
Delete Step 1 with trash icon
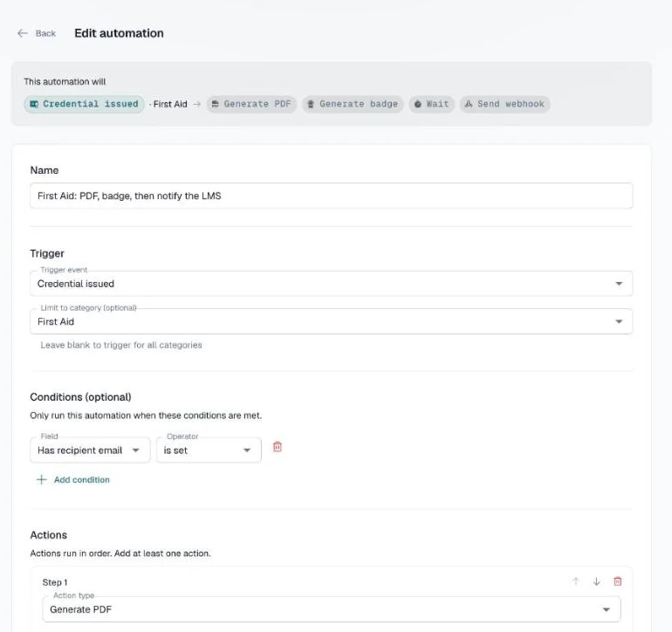[618, 581]
